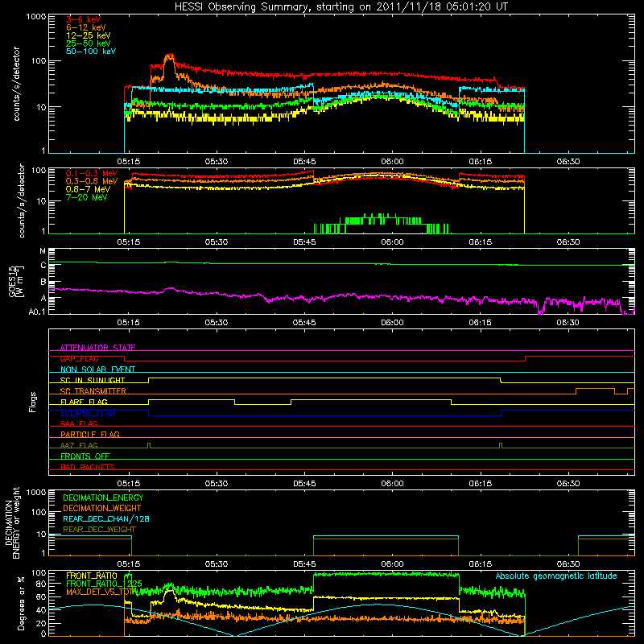Click the '1000' tick on the keV panel axis
644x644 pixels.
(x=36, y=17)
